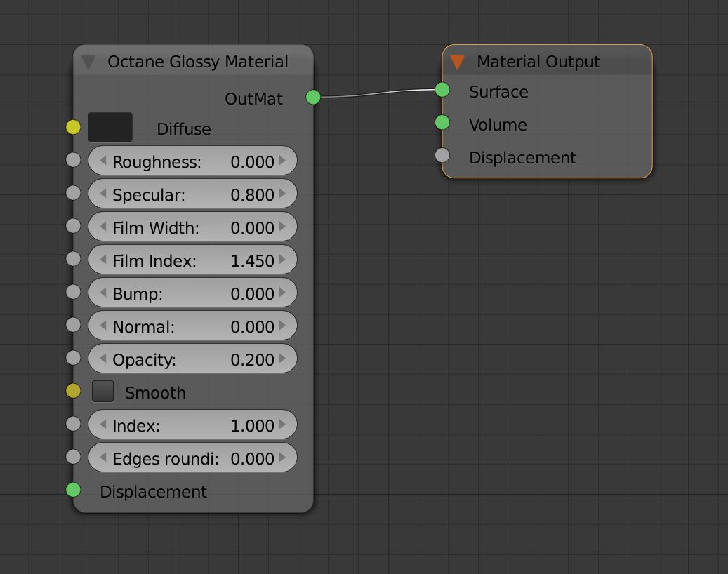
Task: Click the Bump value field
Action: tap(192, 293)
